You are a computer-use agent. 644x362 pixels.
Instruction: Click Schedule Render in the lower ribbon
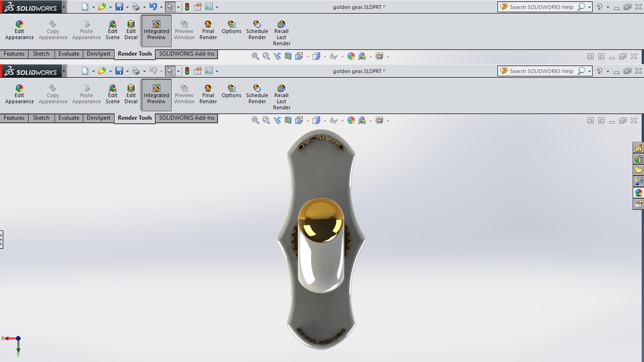tap(257, 95)
